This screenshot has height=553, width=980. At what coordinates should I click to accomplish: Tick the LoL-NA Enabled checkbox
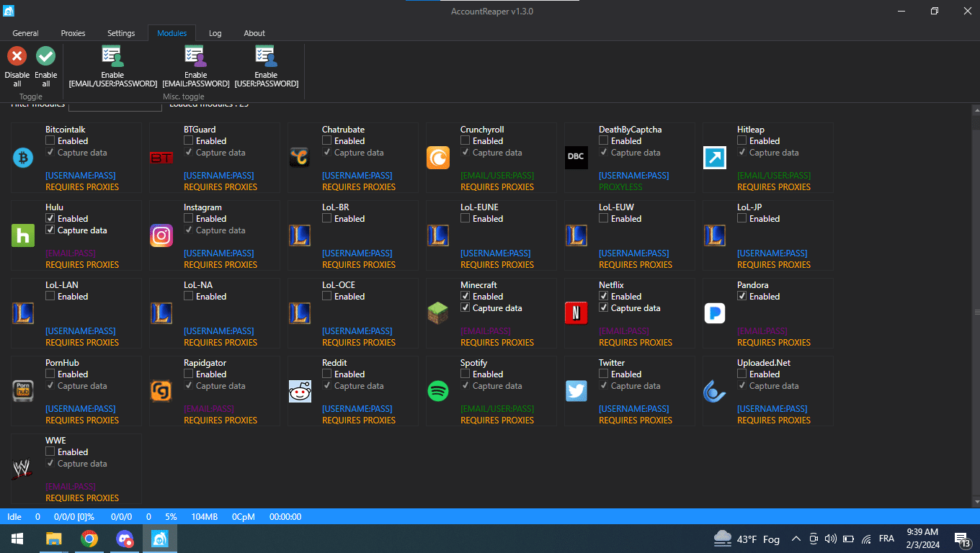189,297
